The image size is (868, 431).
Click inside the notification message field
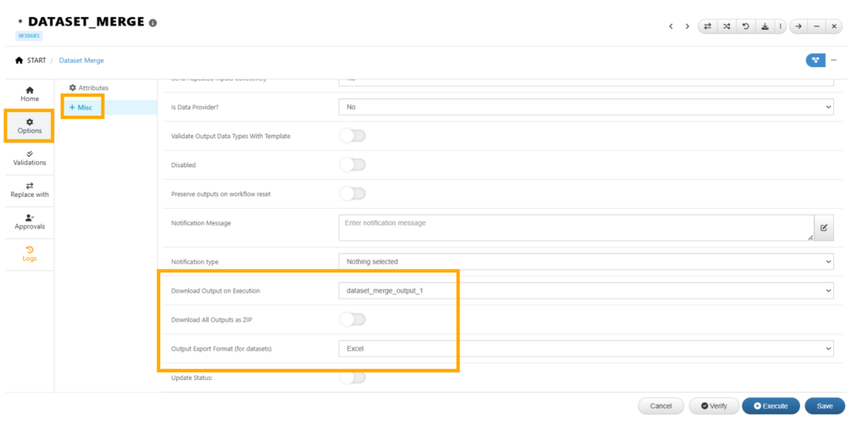tap(575, 227)
